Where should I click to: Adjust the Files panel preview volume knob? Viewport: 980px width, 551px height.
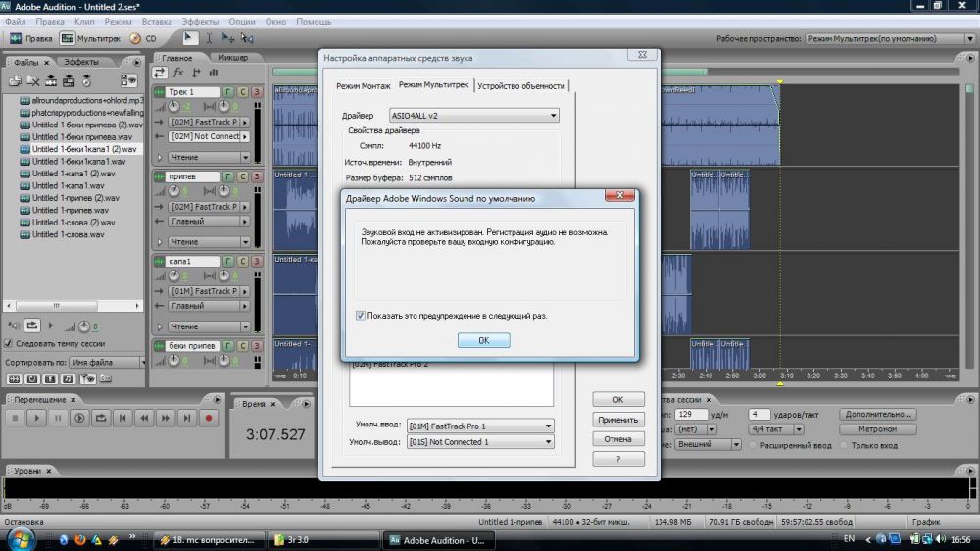click(84, 326)
